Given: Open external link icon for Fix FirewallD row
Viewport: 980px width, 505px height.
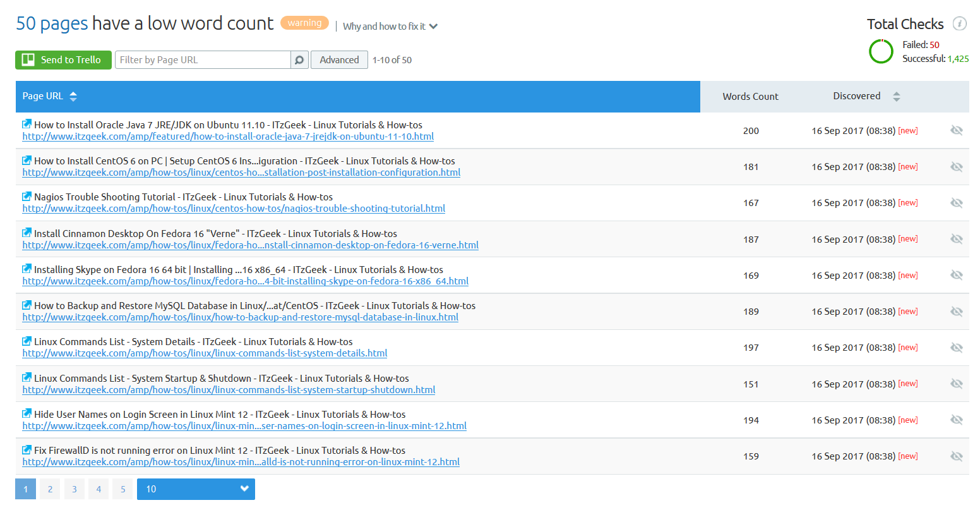Looking at the screenshot, I should point(27,450).
